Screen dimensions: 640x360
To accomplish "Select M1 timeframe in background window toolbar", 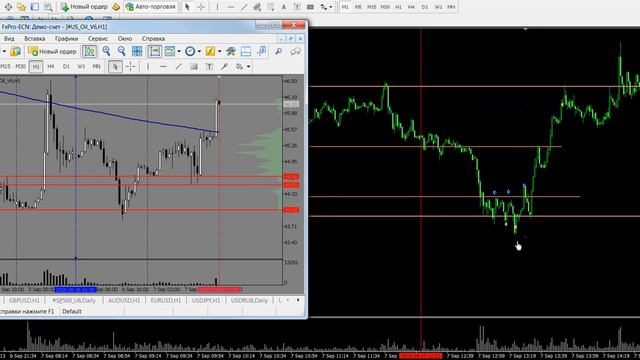I will click(x=345, y=7).
